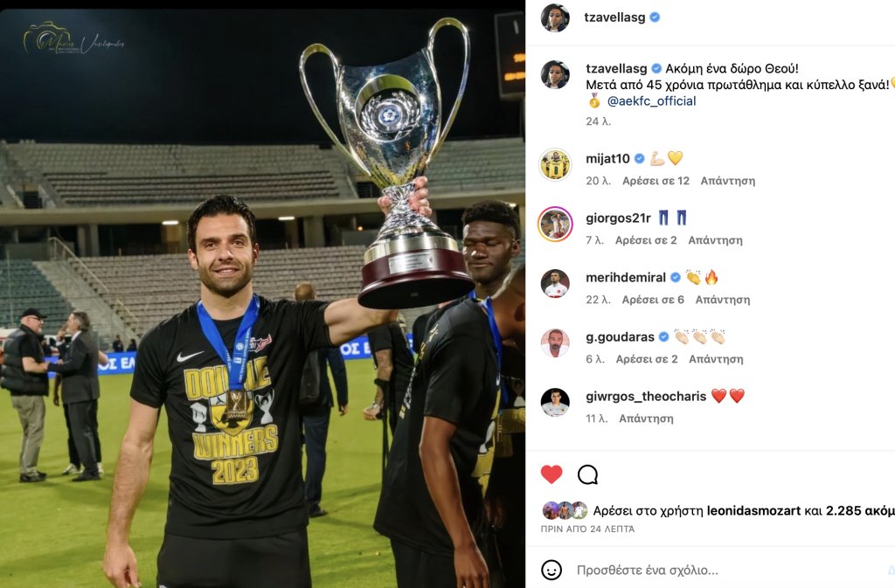Open the tzavellasg username at post header
The width and height of the screenshot is (895, 588).
tap(614, 17)
